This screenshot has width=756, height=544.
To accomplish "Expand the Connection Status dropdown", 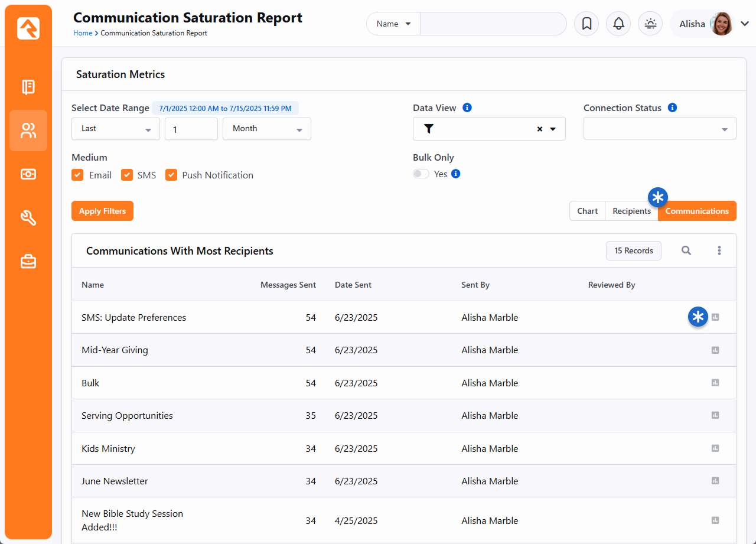I will coord(660,129).
